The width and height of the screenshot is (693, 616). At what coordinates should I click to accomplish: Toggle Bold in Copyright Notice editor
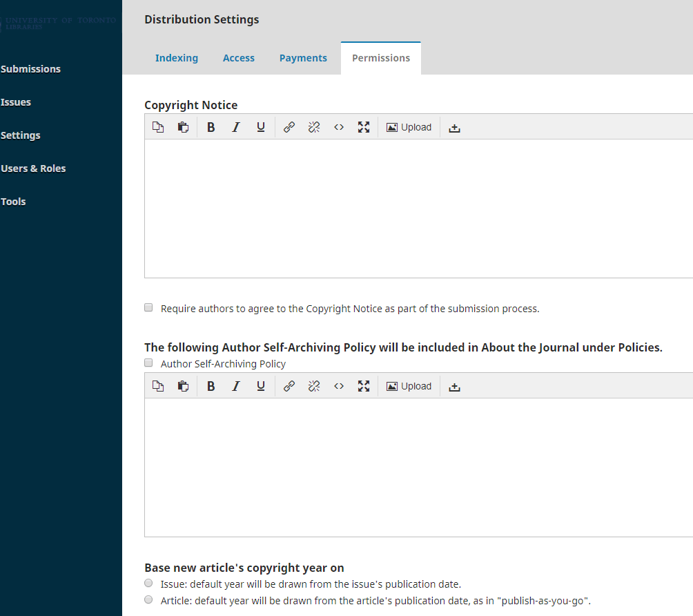[211, 127]
